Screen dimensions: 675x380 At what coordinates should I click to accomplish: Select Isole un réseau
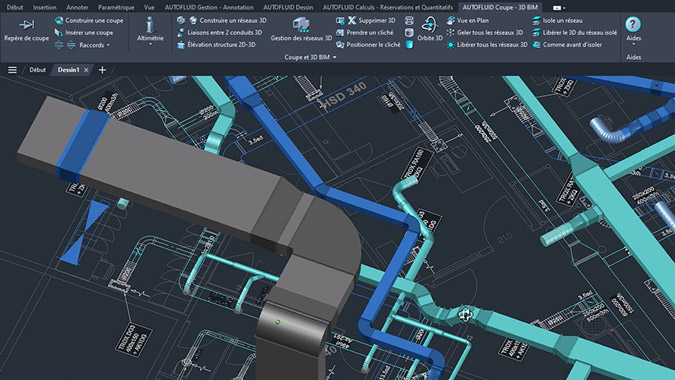557,20
